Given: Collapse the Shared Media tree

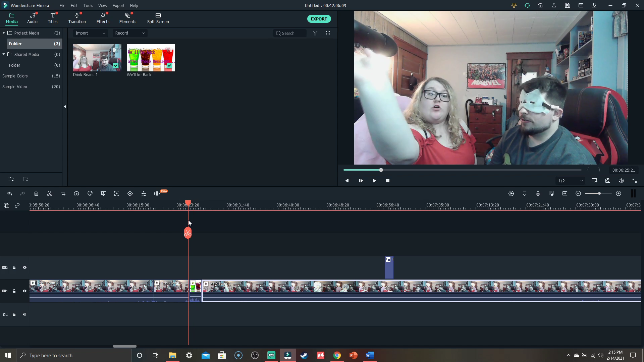Looking at the screenshot, I should [4, 54].
